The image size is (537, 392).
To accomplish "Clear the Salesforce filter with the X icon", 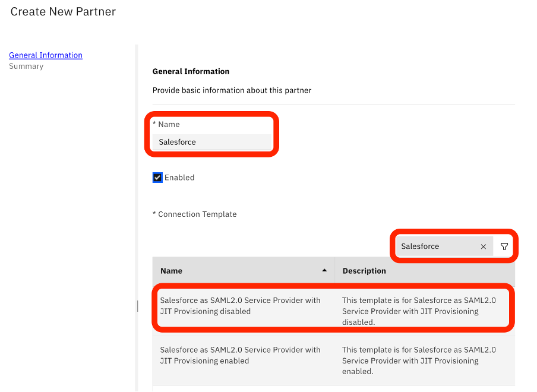I will [x=483, y=246].
